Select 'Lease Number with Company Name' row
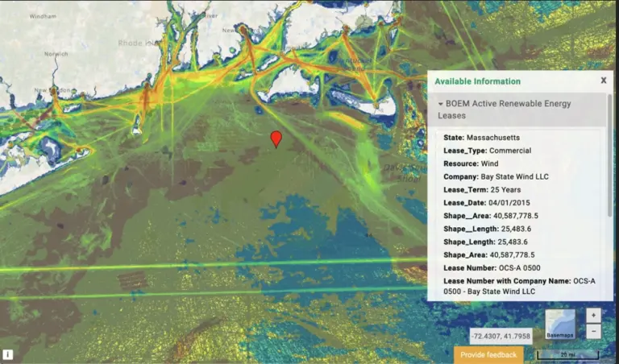Screen dimensions: 619x364 (520, 287)
